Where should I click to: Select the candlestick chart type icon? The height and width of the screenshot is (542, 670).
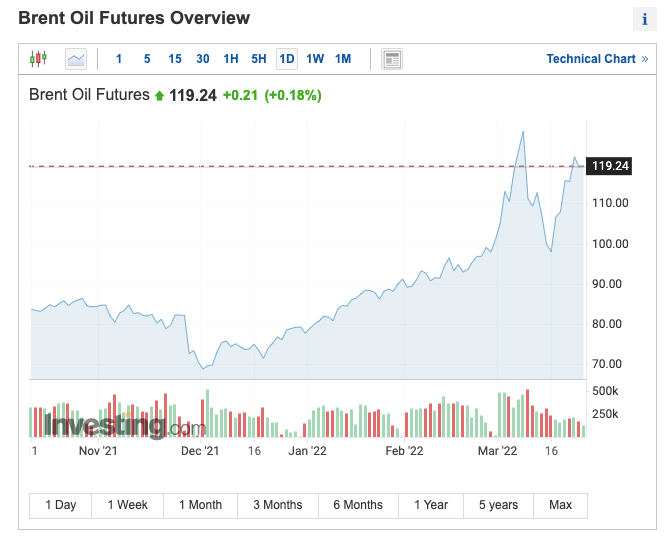coord(38,59)
